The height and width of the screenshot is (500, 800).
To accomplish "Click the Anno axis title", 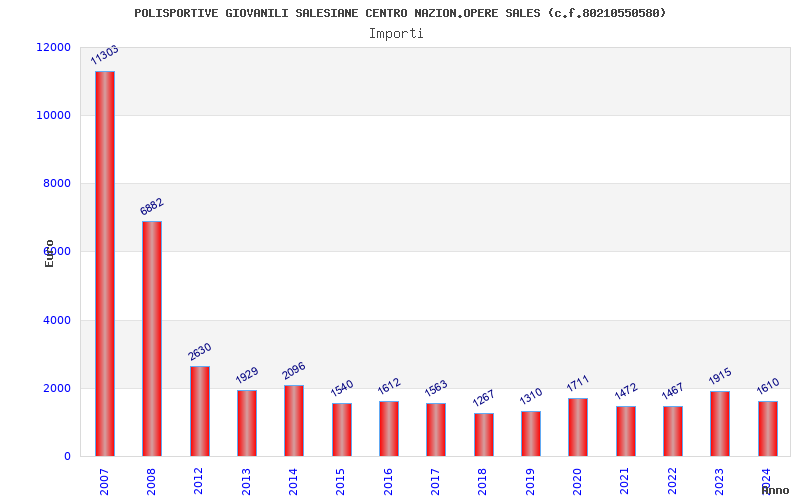I will point(775,490).
